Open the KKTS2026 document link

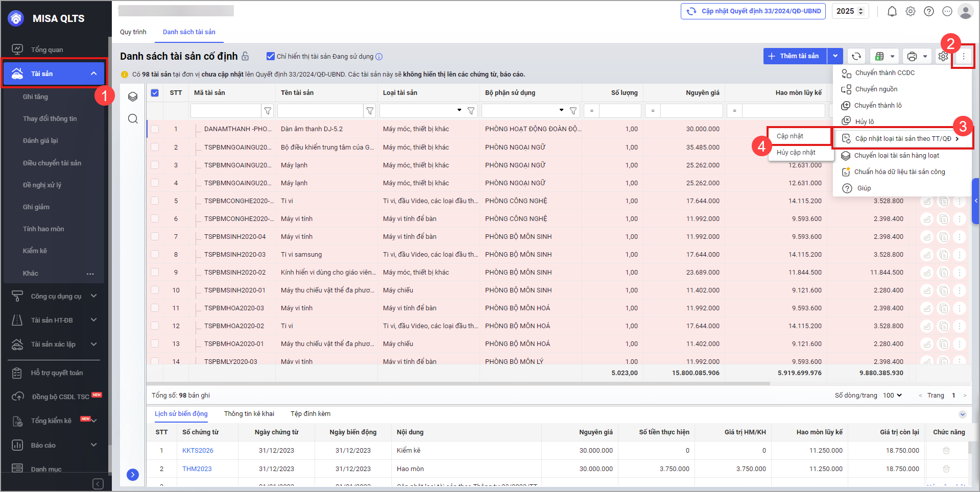pos(198,451)
